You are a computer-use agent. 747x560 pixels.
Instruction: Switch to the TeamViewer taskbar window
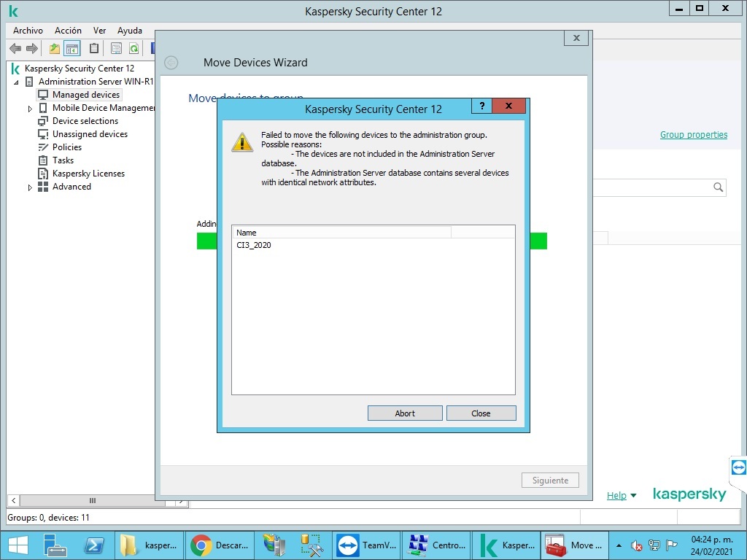click(x=367, y=545)
